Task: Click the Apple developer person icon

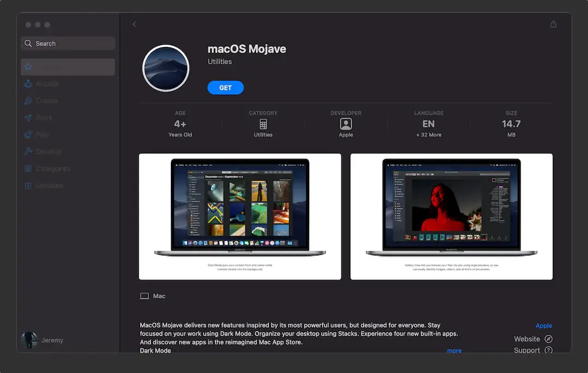Action: (346, 124)
